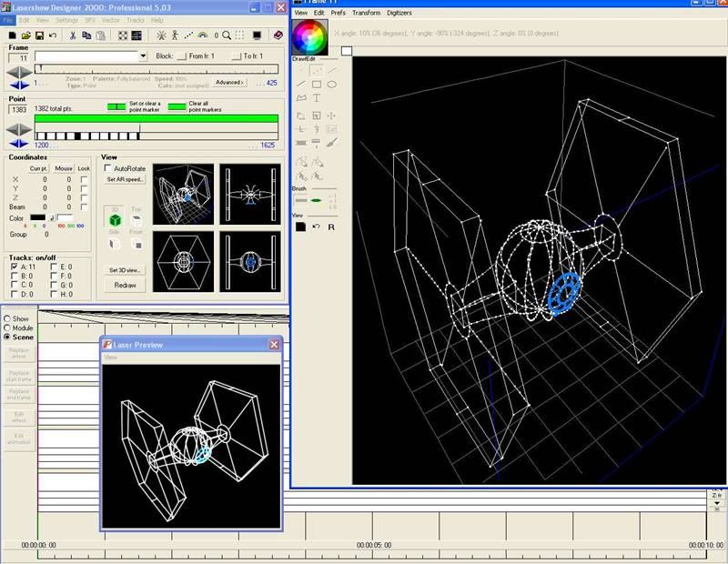The width and height of the screenshot is (728, 564).
Task: Click the Set 3D view button
Action: 125,270
